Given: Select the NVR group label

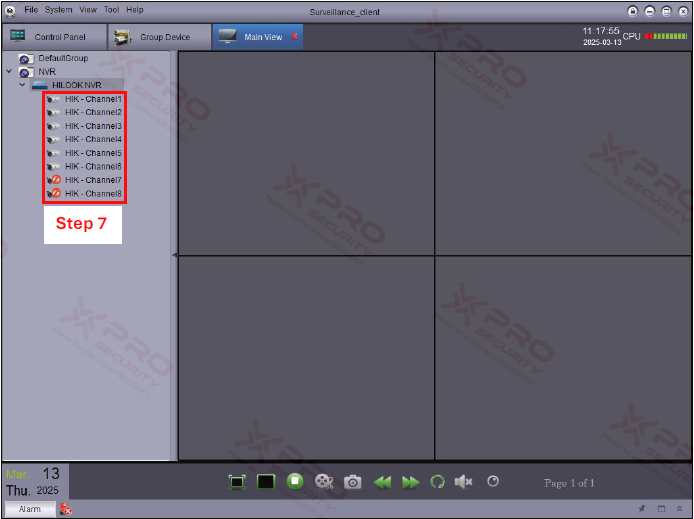Looking at the screenshot, I should click(47, 72).
